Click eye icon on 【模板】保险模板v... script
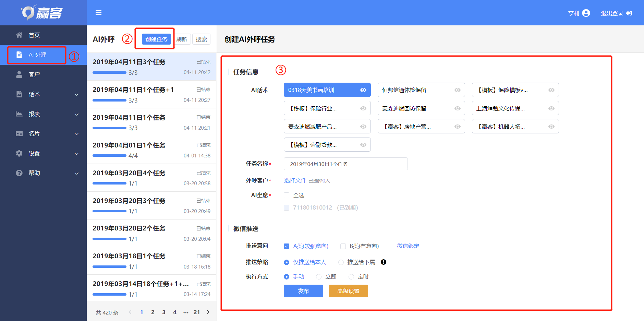 point(551,90)
